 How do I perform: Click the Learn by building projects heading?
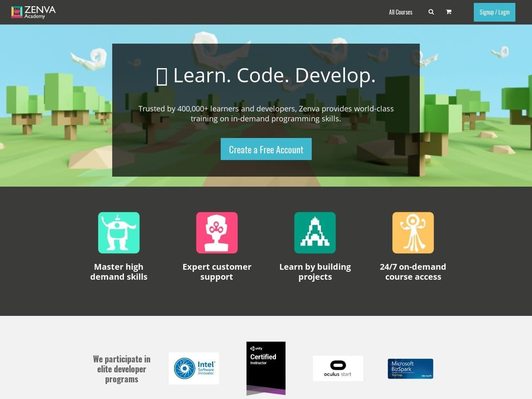[315, 272]
